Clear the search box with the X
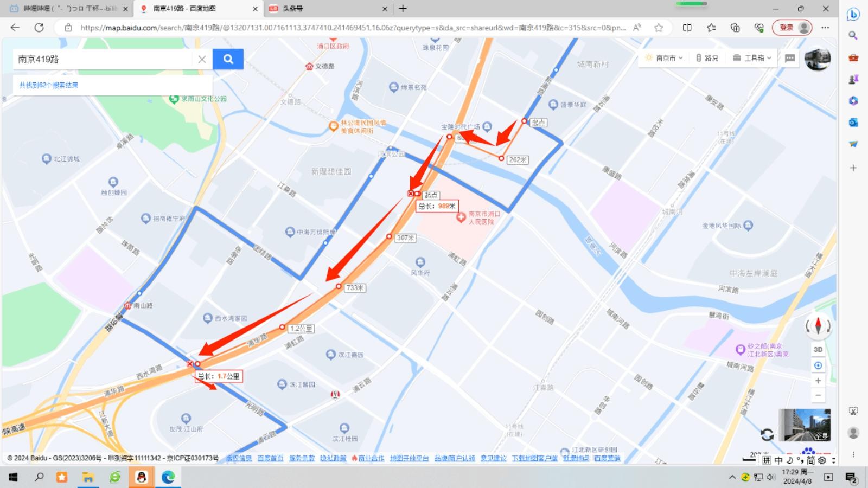Viewport: 868px width, 488px height. tap(202, 59)
